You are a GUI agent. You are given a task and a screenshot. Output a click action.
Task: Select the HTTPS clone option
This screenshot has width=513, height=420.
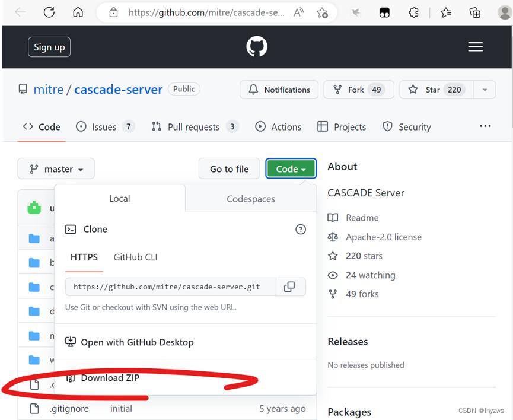click(x=84, y=257)
